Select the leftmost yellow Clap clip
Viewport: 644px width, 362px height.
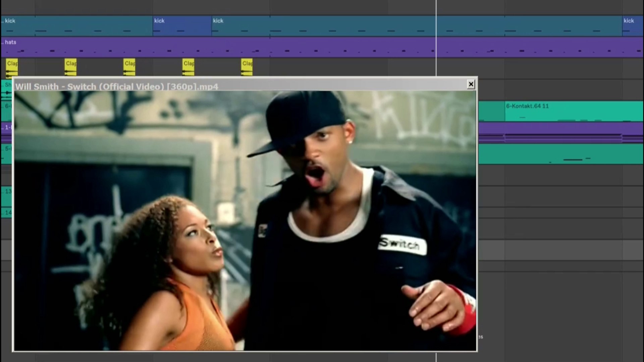[12, 67]
